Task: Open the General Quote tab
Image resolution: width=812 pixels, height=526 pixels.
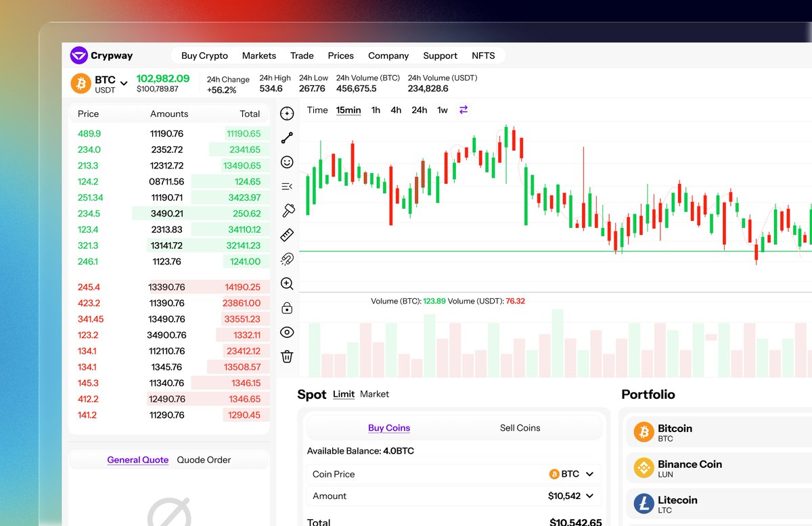Action: pos(138,460)
